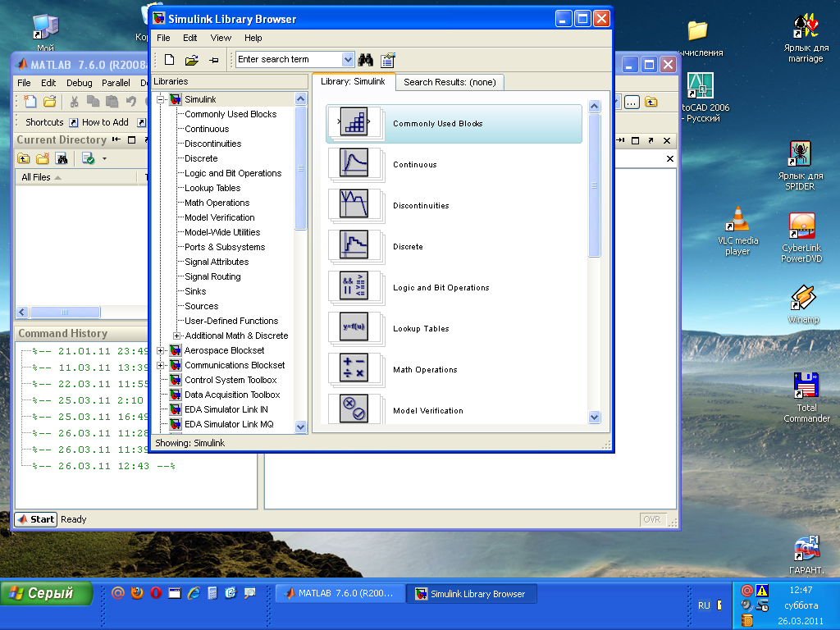Open the Simulink Edit menu
840x630 pixels.
click(x=189, y=38)
